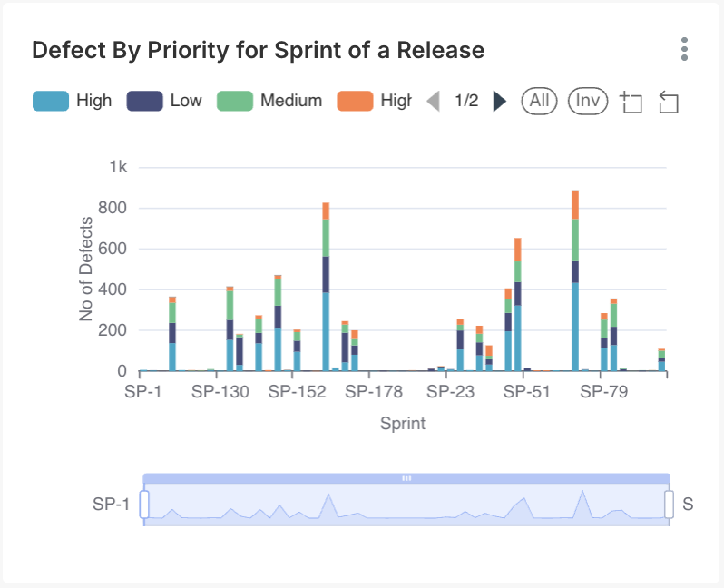Toggle the orange High legend series
Viewport: 724px width, 588px height.
point(374,101)
